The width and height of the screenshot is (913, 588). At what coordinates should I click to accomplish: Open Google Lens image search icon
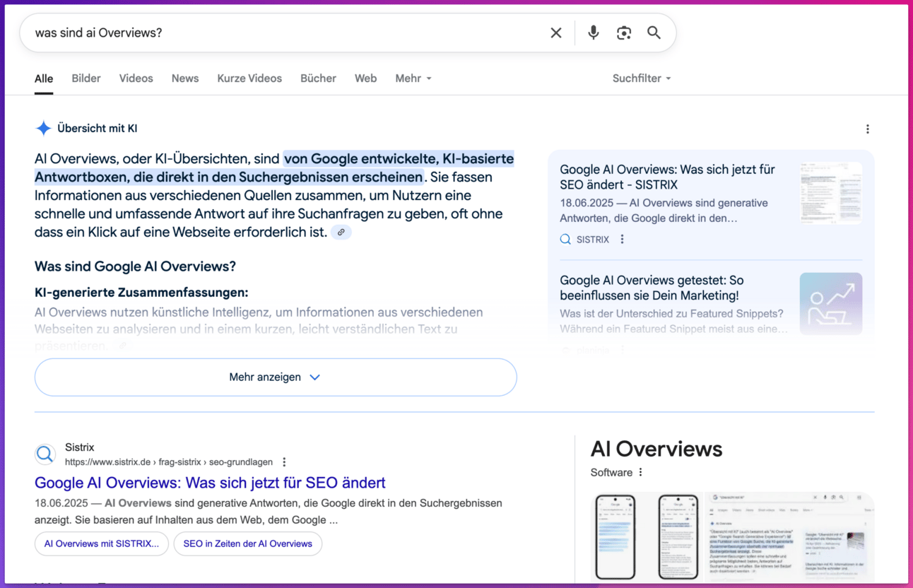(x=624, y=33)
